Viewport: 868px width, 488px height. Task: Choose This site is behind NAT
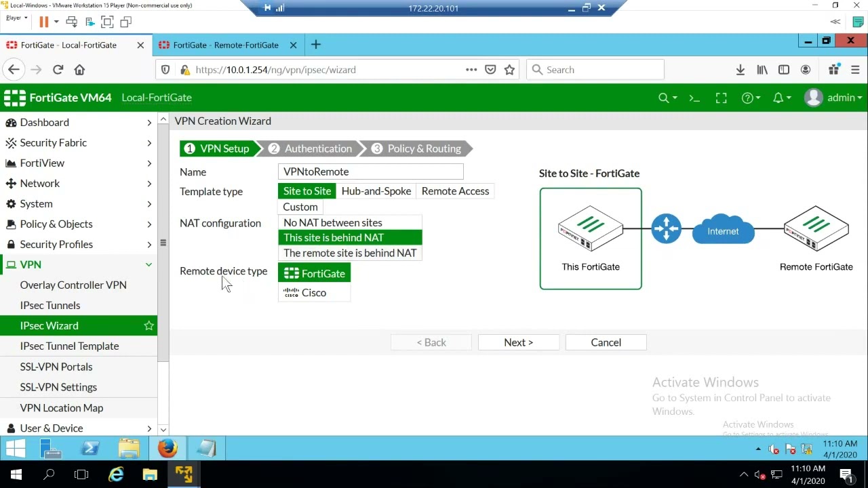350,238
